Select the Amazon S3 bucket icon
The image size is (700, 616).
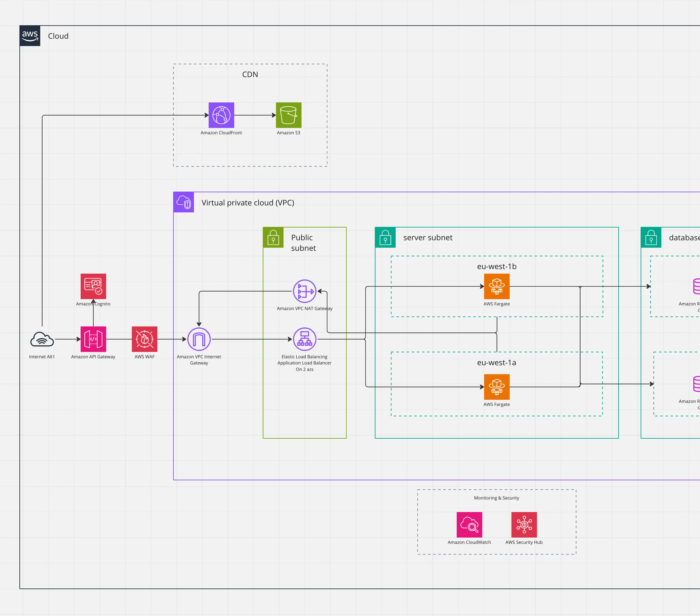(x=288, y=115)
